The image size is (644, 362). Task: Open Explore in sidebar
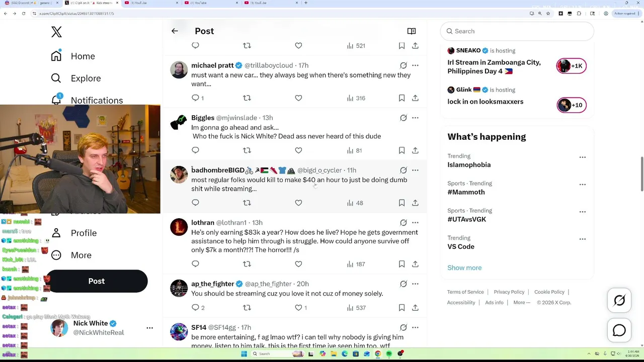tap(76, 78)
